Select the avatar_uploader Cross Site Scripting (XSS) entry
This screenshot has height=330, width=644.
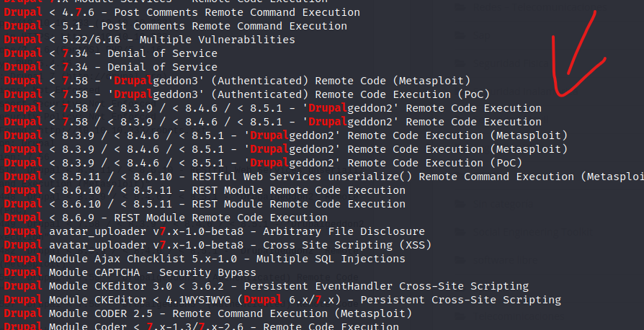[x=218, y=245]
